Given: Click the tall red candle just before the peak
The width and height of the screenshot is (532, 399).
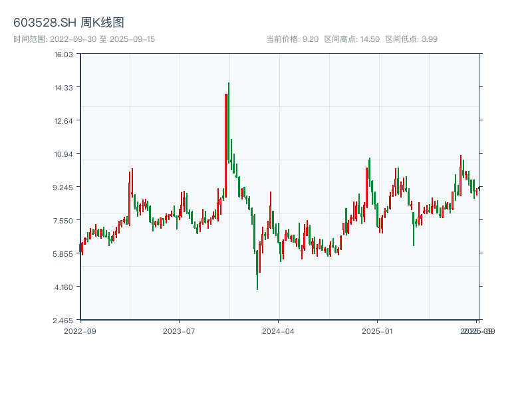Looking at the screenshot, I should pos(225,145).
